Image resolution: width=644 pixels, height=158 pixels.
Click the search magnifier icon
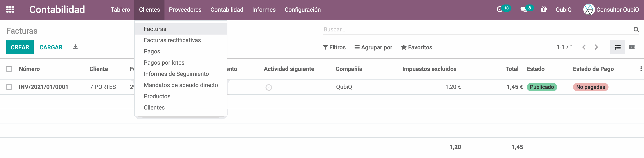(636, 30)
